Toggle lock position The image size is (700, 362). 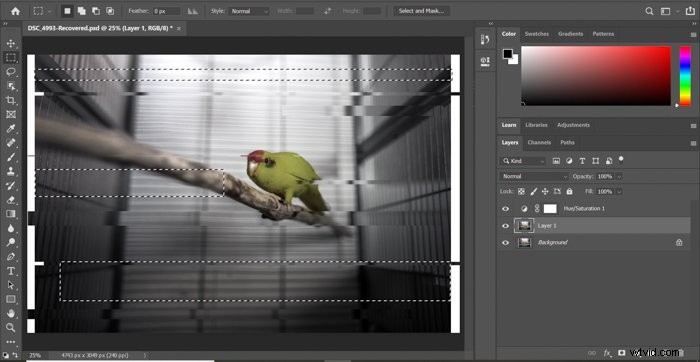click(545, 191)
